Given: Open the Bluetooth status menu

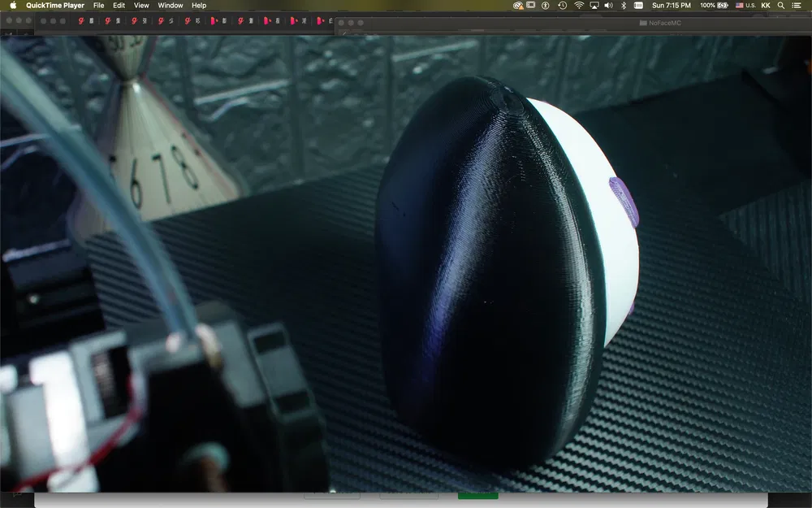Looking at the screenshot, I should pos(624,5).
